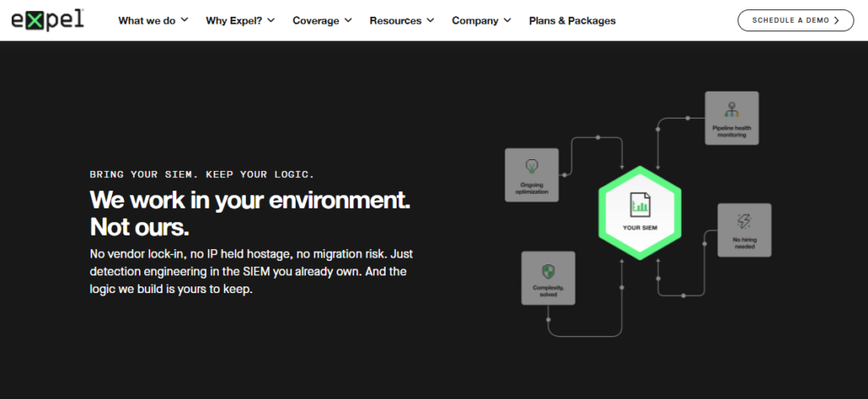This screenshot has width=868, height=399.
Task: Expand the What we do chevron
Action: (184, 20)
